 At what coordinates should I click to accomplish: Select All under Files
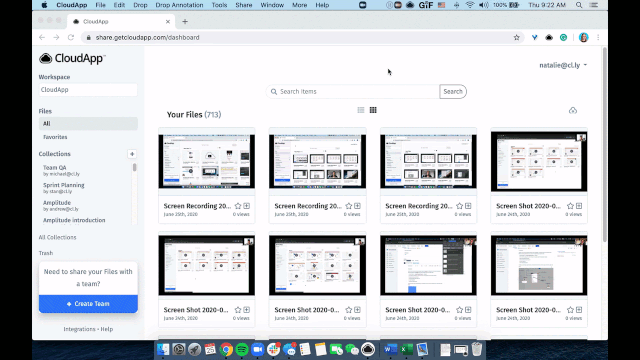click(88, 124)
